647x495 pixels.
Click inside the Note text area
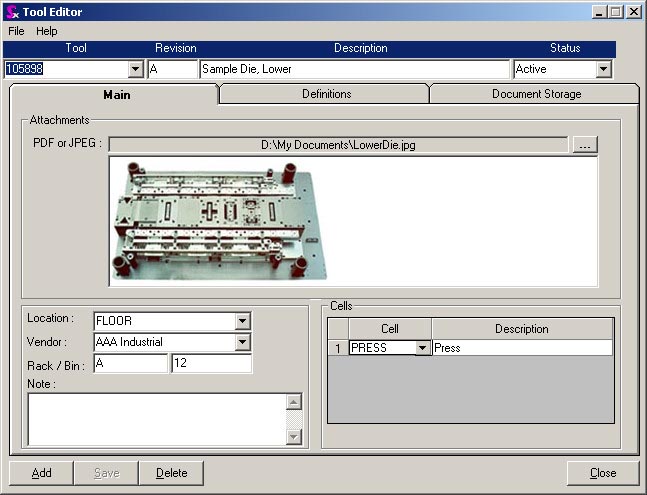[x=155, y=418]
